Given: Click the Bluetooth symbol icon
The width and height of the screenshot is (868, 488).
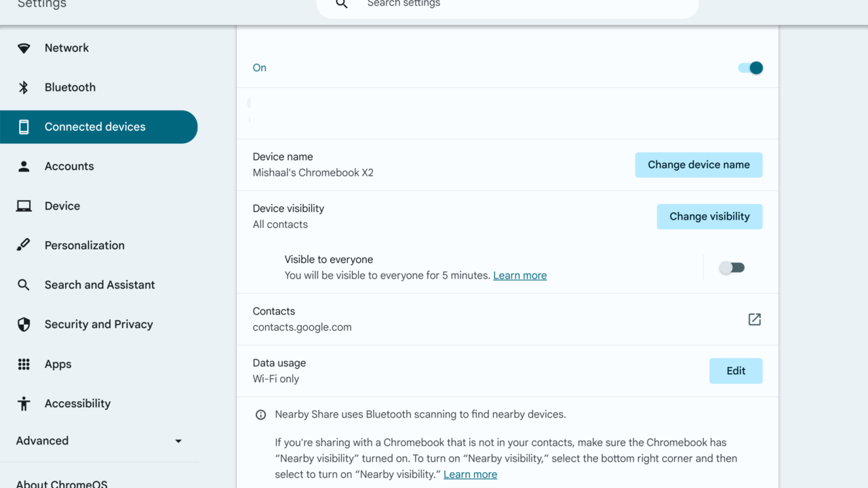Looking at the screenshot, I should point(24,87).
